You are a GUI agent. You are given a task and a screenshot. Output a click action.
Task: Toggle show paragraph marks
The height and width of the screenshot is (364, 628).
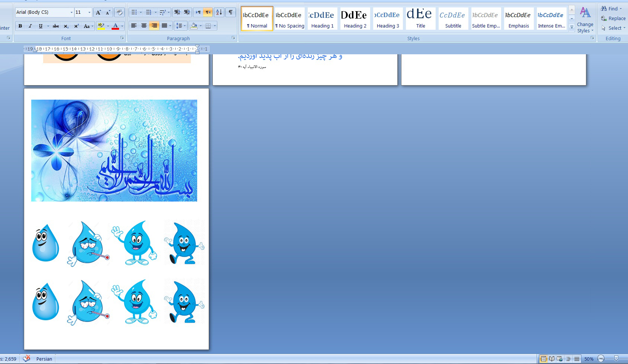coord(231,12)
